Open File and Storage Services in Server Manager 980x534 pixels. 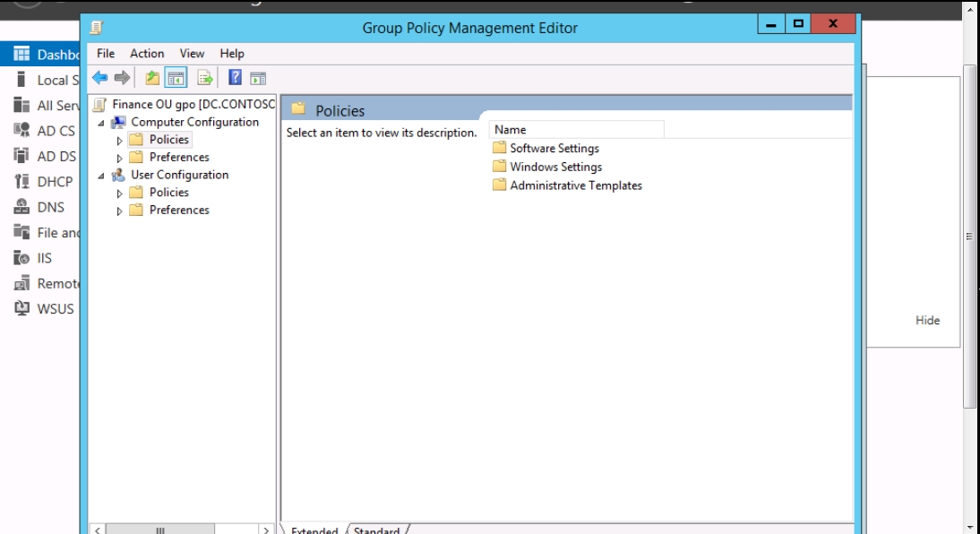tap(40, 233)
